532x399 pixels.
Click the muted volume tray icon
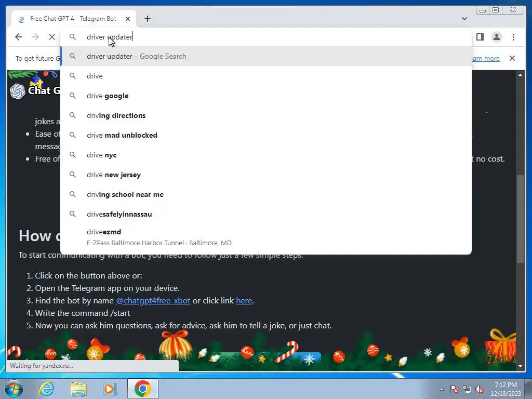click(480, 389)
